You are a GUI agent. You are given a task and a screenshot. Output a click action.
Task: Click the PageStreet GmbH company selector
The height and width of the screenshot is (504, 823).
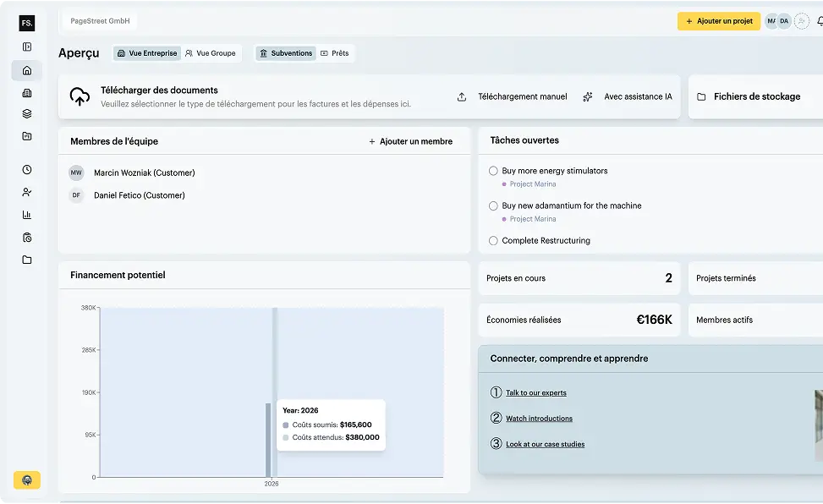point(100,21)
